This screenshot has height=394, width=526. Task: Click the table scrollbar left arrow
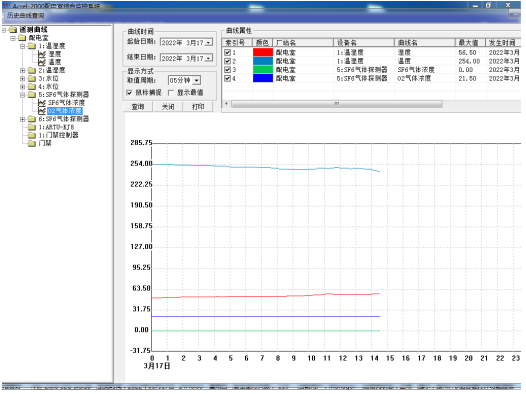tap(226, 104)
